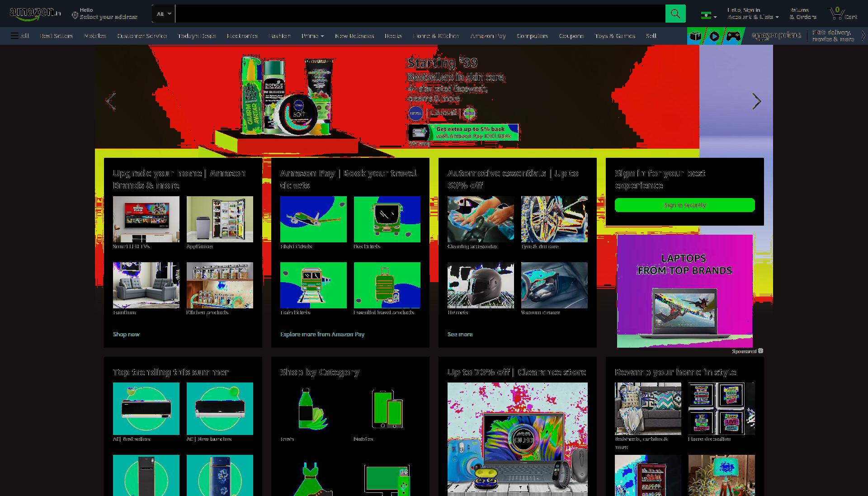Open Bedsheets, curtains & more thumbnail
This screenshot has height=496, width=868.
pyautogui.click(x=648, y=409)
